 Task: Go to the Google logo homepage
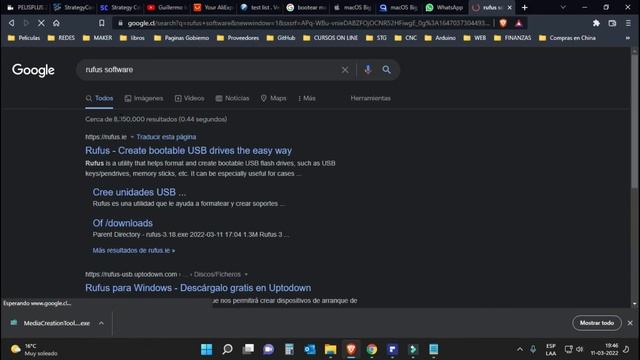[x=33, y=70]
